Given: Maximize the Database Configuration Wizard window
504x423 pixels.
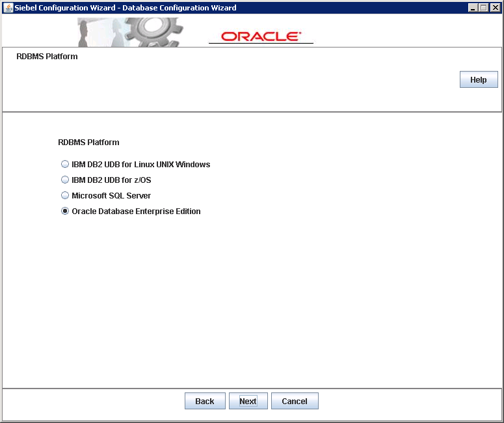Looking at the screenshot, I should (484, 8).
